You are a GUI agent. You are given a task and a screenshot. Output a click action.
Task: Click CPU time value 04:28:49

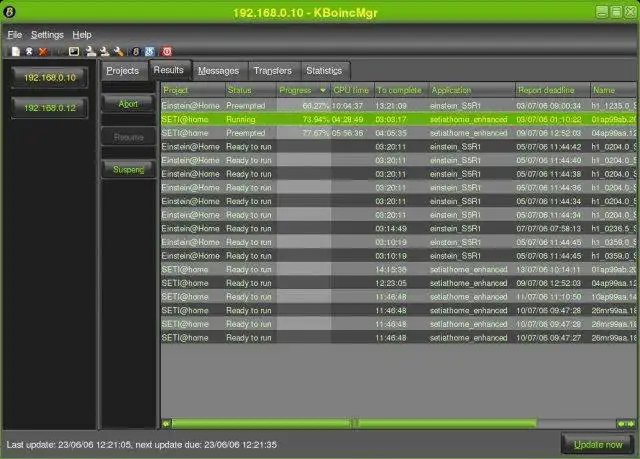[347, 120]
